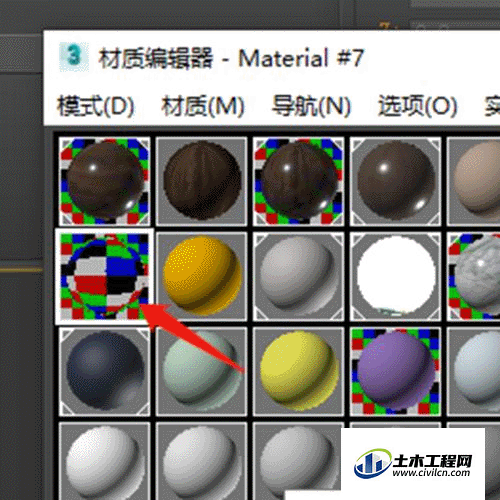Select the pure white sphere sample slot
Screen dimensions: 500x500
click(x=396, y=276)
